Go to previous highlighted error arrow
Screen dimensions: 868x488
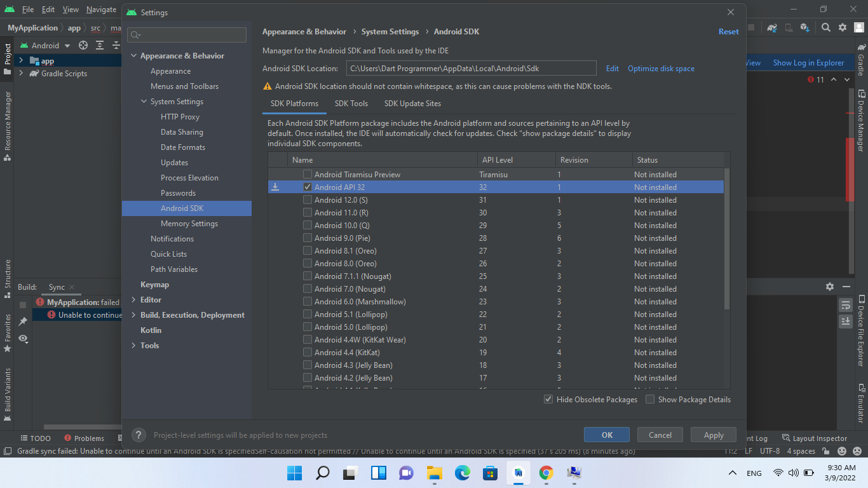[834, 79]
